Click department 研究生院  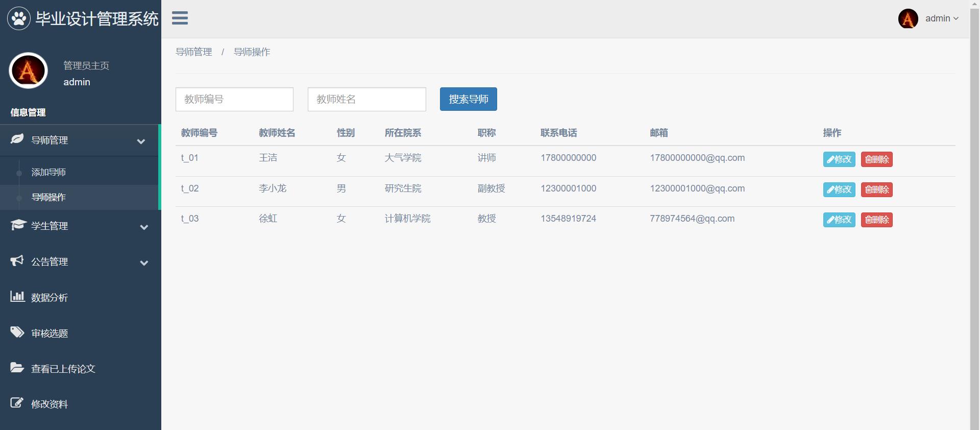coord(403,188)
